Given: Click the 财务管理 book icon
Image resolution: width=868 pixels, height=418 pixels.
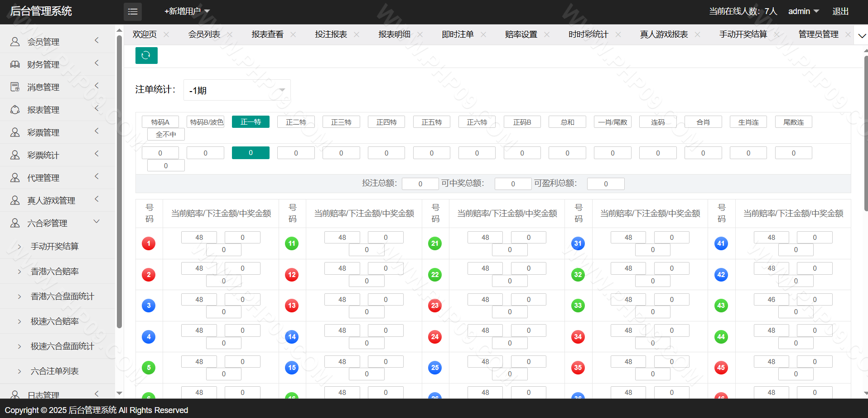Looking at the screenshot, I should [15, 64].
